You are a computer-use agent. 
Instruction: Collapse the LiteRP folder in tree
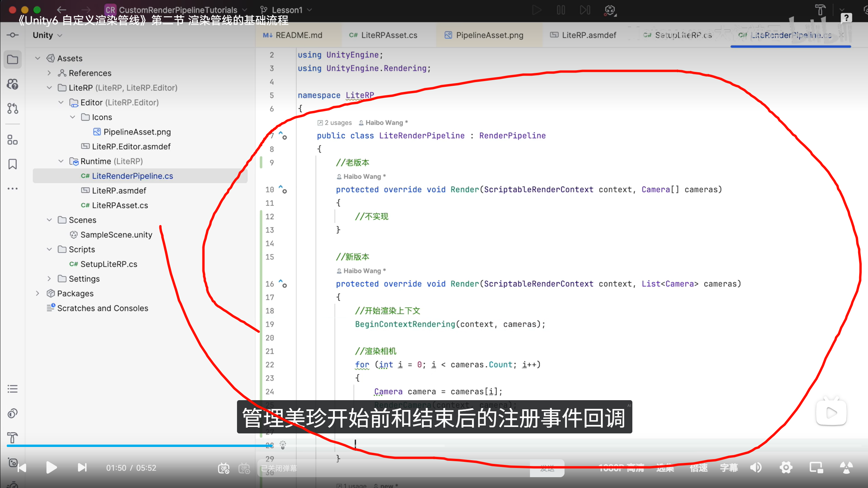(x=50, y=88)
